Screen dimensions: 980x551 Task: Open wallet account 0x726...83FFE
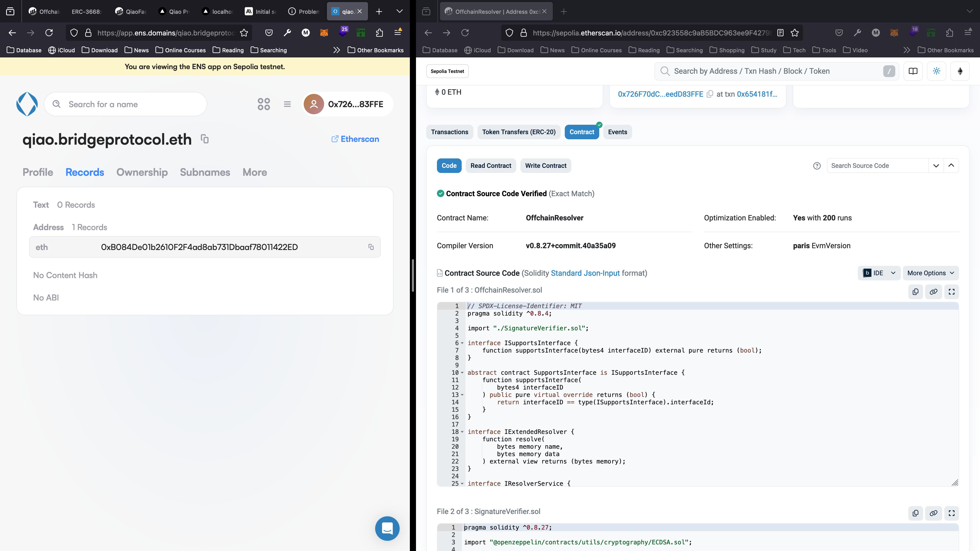point(348,104)
